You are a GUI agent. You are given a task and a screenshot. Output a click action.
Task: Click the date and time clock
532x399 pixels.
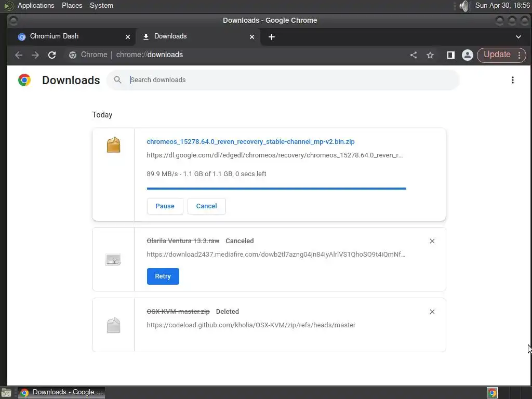[502, 5]
